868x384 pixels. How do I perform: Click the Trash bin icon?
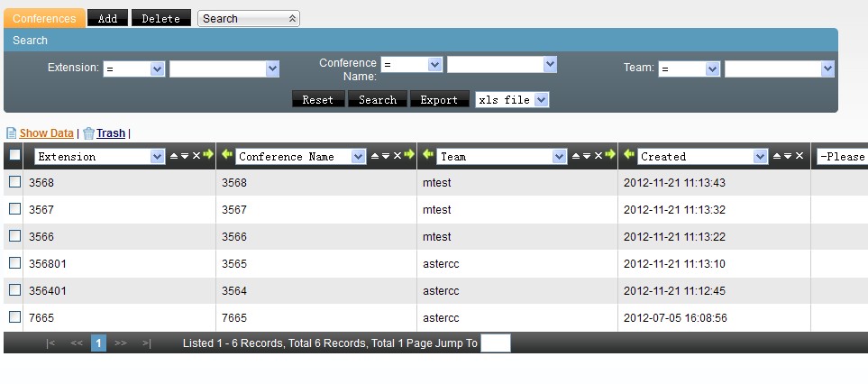(88, 133)
